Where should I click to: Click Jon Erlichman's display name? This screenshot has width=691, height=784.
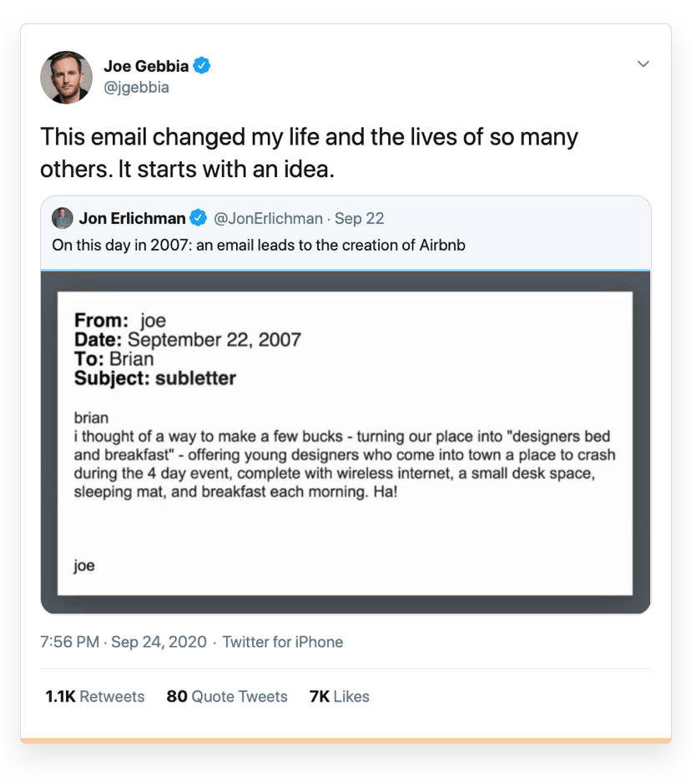[134, 218]
